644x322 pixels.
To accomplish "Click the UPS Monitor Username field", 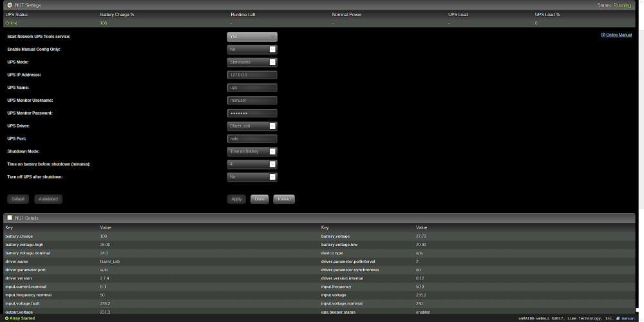I will point(252,100).
